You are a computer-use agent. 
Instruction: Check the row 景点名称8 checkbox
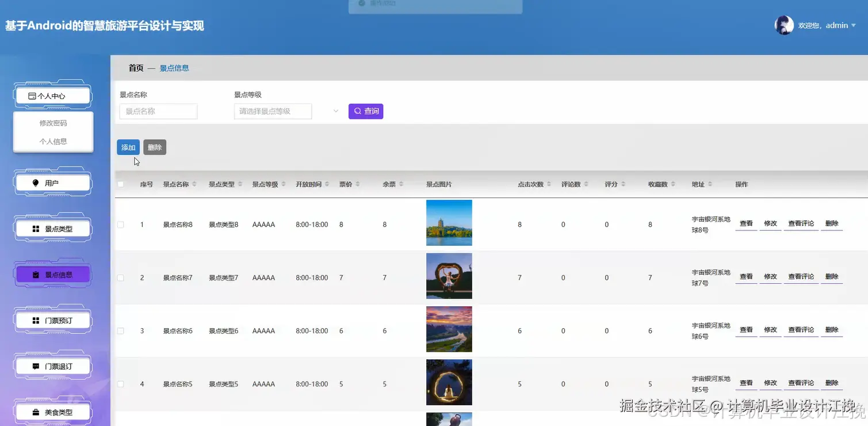click(x=121, y=225)
